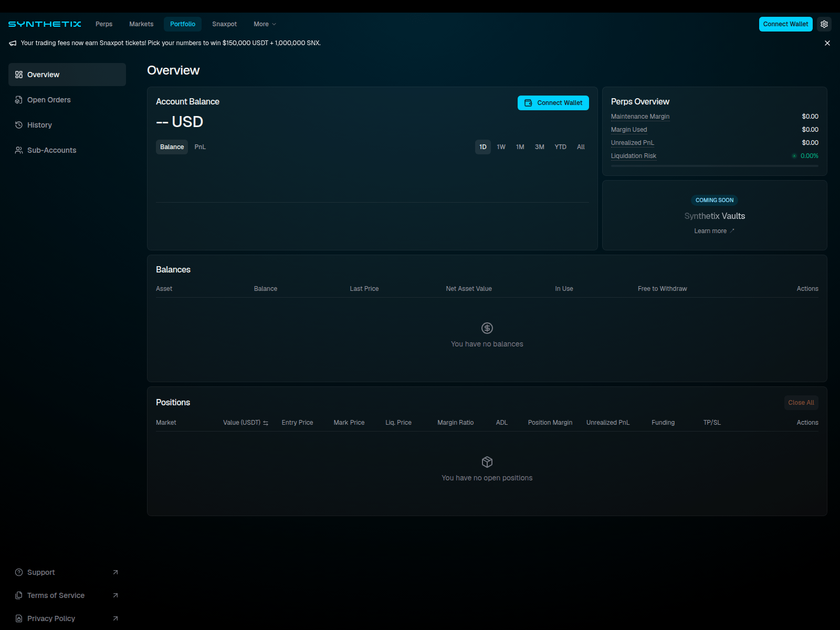Click Learn more external arrow icon
840x630 pixels.
point(732,231)
